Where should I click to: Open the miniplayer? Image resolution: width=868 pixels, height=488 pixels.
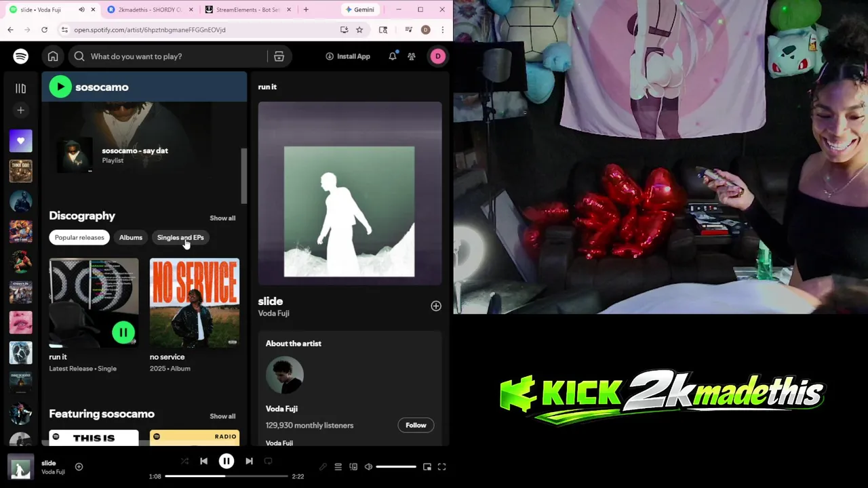tap(427, 466)
